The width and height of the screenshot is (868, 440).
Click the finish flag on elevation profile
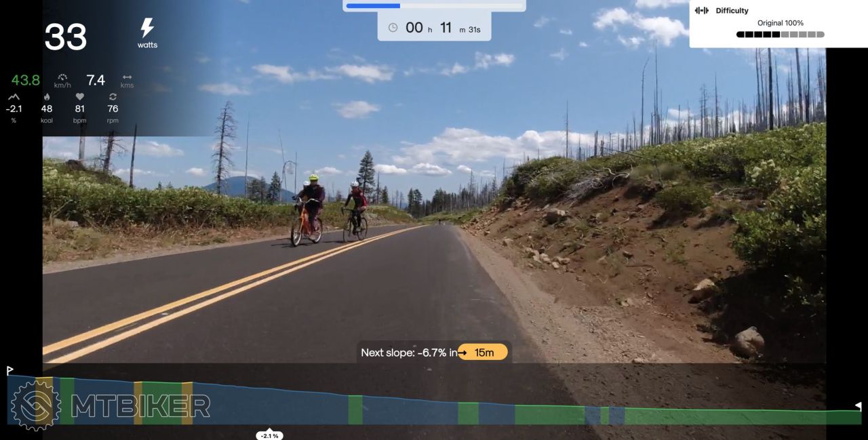(x=858, y=406)
